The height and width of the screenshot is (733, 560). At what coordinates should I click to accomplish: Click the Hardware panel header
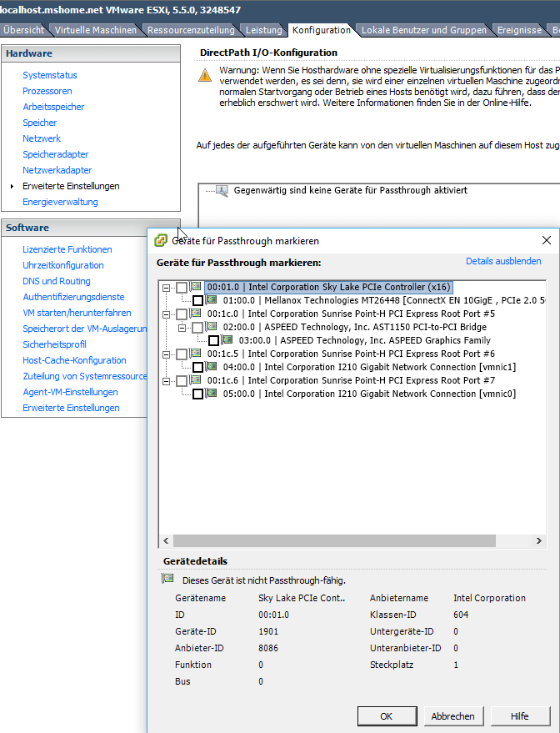pos(91,53)
